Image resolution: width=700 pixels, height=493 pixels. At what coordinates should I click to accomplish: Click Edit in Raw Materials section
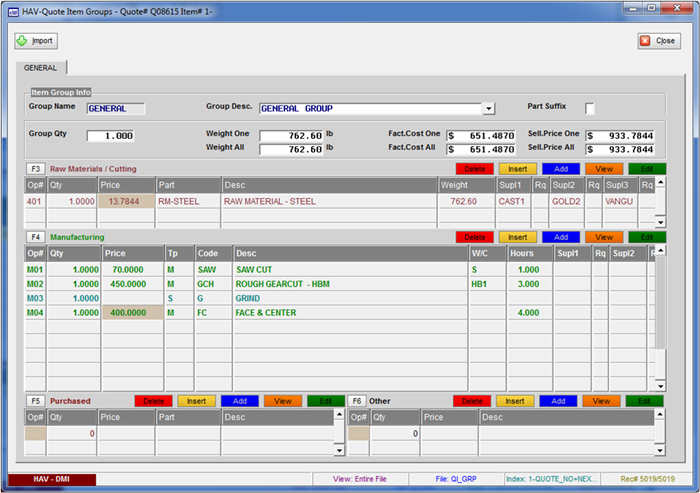tap(647, 169)
